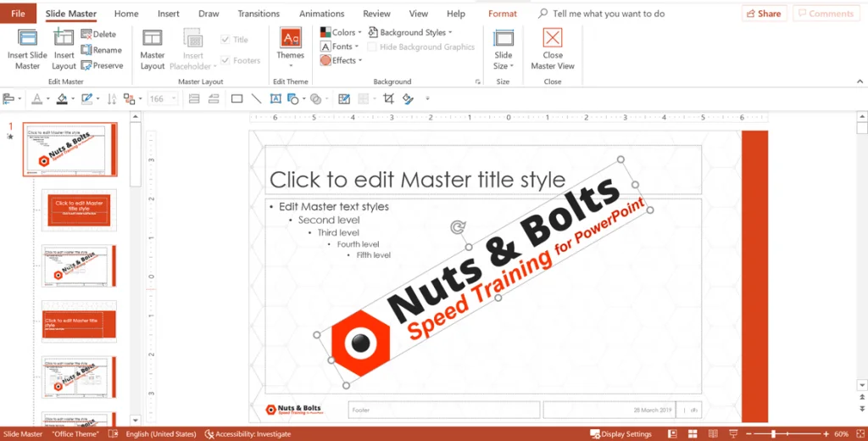868x441 pixels.
Task: Toggle the Title checkbox
Action: coord(225,39)
